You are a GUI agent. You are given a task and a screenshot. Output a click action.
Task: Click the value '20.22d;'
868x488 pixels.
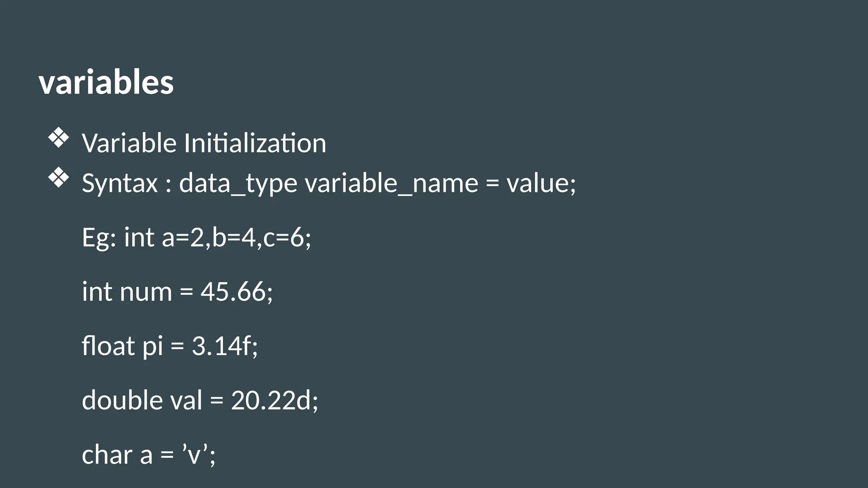(x=274, y=400)
